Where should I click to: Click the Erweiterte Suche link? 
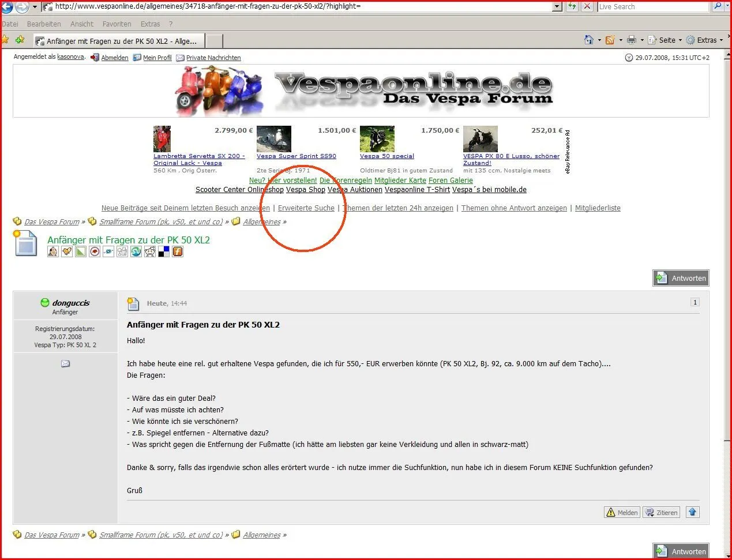point(306,208)
